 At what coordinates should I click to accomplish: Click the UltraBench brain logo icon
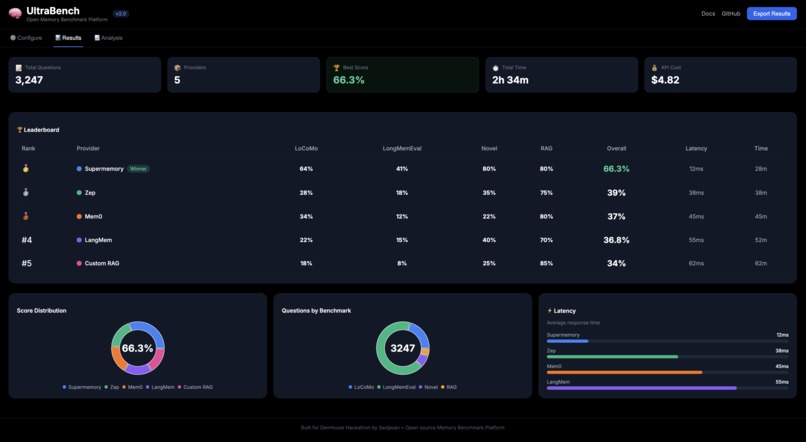pos(15,14)
